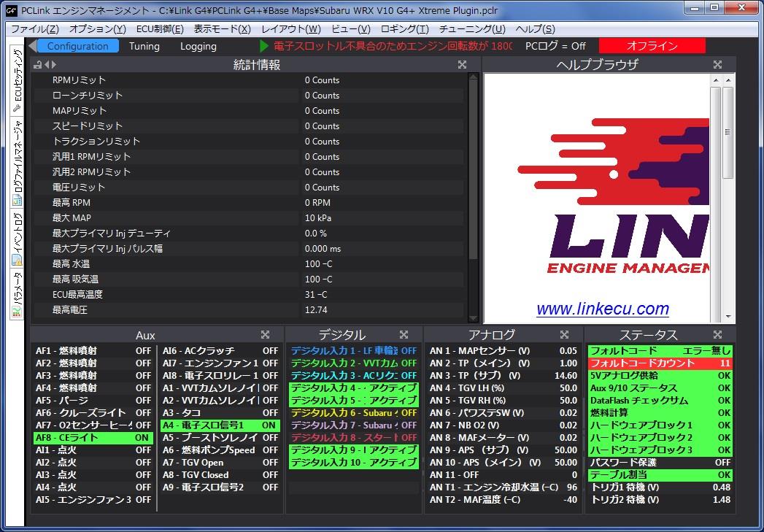764x532 pixels.
Task: Click the up arrow of the 統計情報 scrollbar
Action: pyautogui.click(x=473, y=78)
